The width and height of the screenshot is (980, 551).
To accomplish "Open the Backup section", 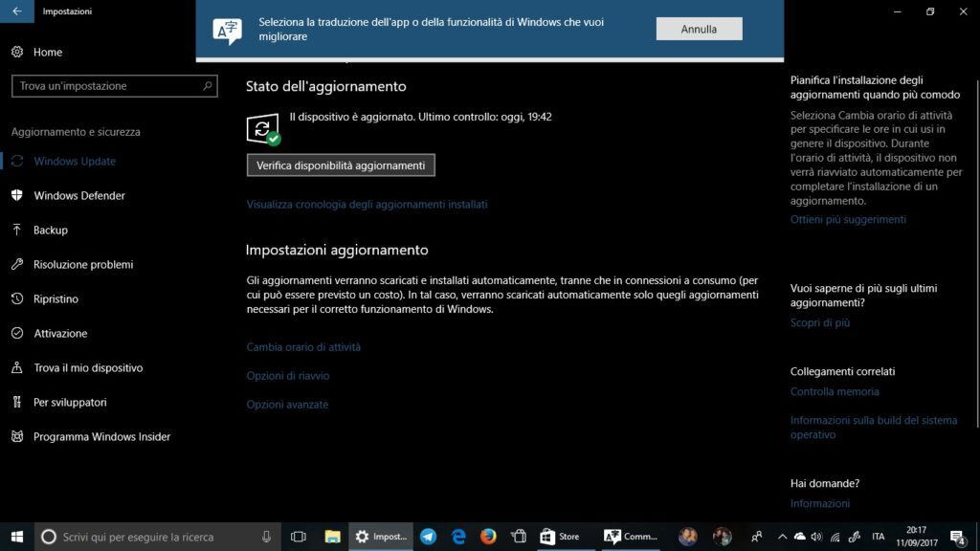I will 51,230.
